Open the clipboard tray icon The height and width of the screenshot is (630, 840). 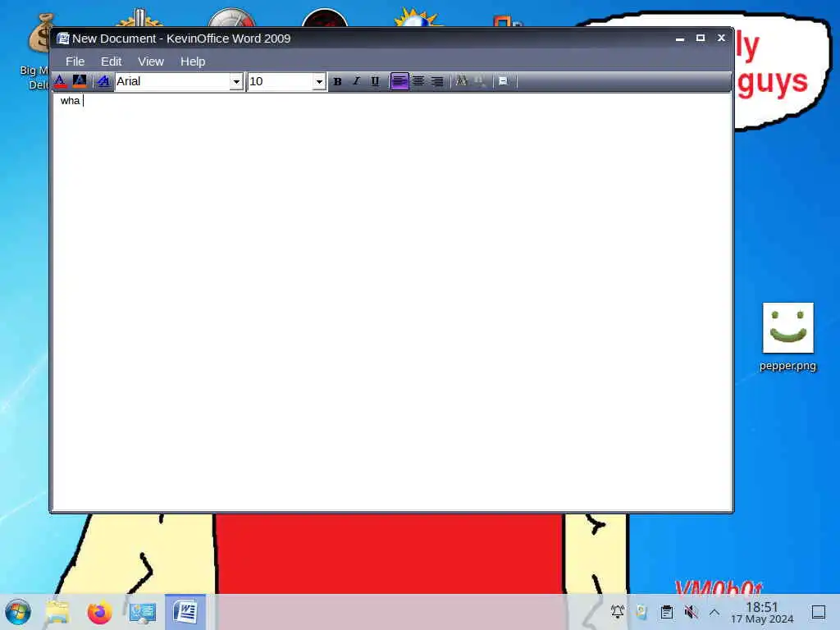(x=666, y=611)
